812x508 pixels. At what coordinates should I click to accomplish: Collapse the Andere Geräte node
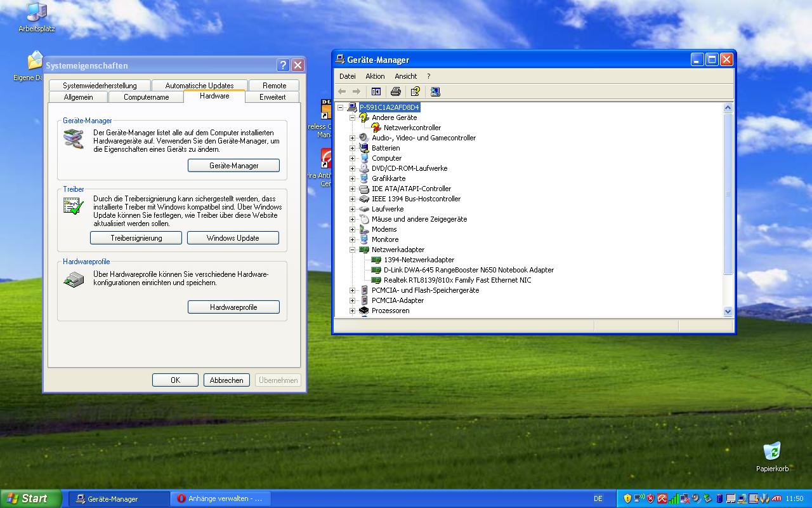click(353, 117)
